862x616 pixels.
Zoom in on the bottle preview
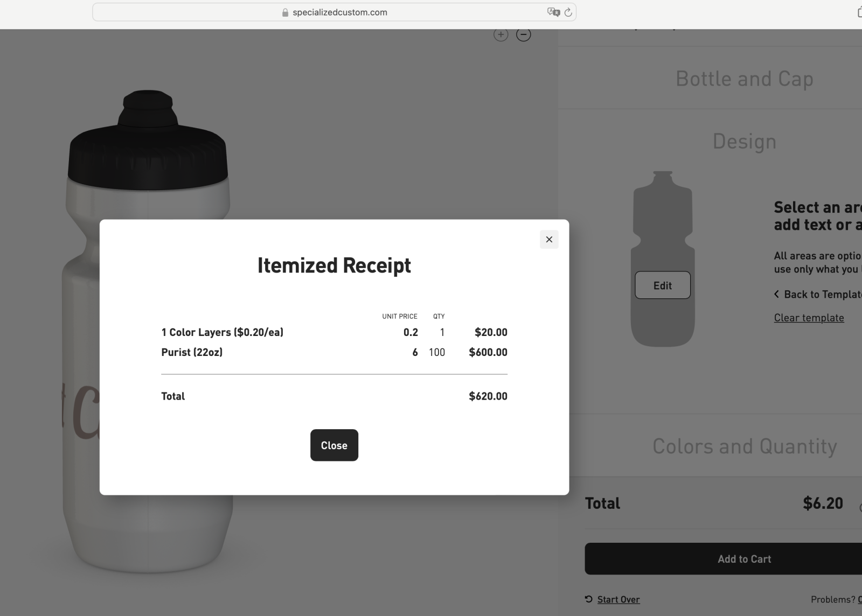[x=500, y=35]
